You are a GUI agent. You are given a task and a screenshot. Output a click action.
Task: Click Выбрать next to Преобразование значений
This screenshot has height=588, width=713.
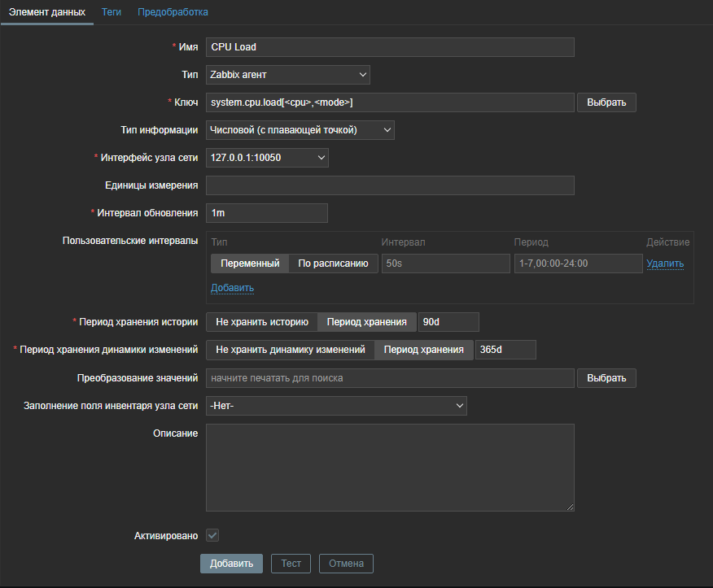(606, 378)
